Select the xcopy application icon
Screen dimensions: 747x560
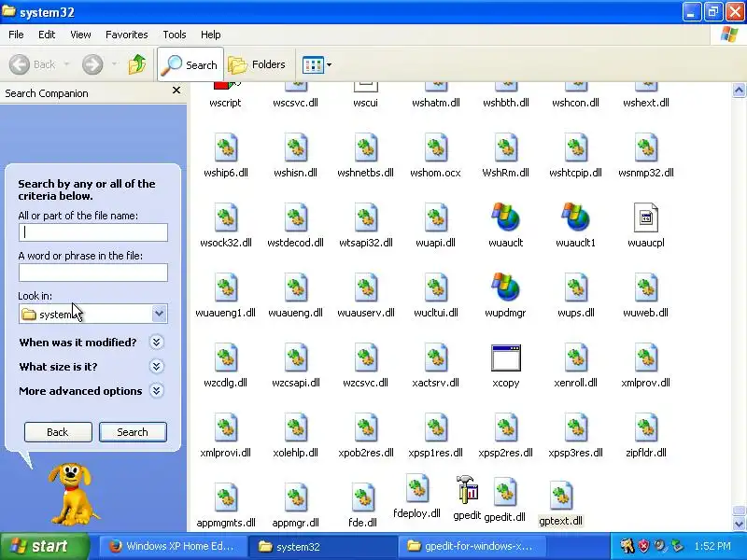point(505,357)
